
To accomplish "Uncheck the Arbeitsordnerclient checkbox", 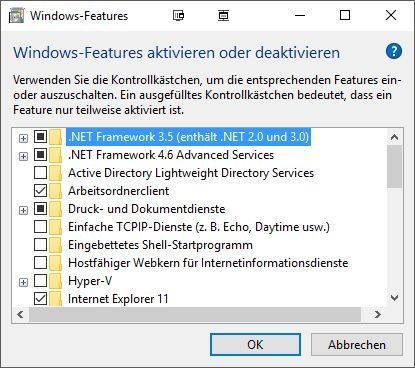I will (40, 191).
